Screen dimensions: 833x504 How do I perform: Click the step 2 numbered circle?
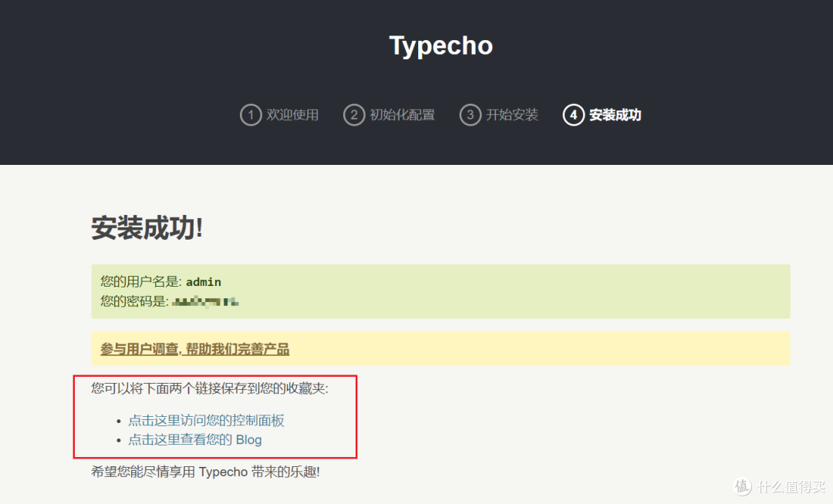point(354,114)
